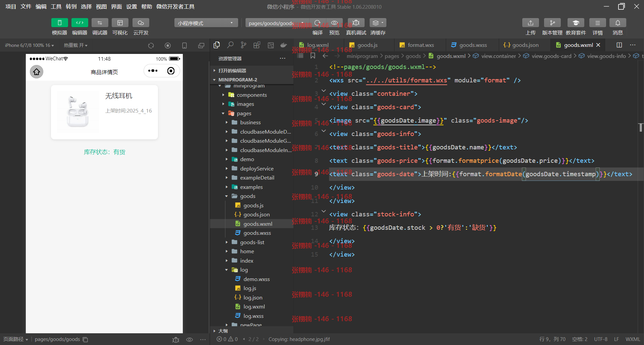
Task: Open the 文件 menu
Action: coord(26,7)
